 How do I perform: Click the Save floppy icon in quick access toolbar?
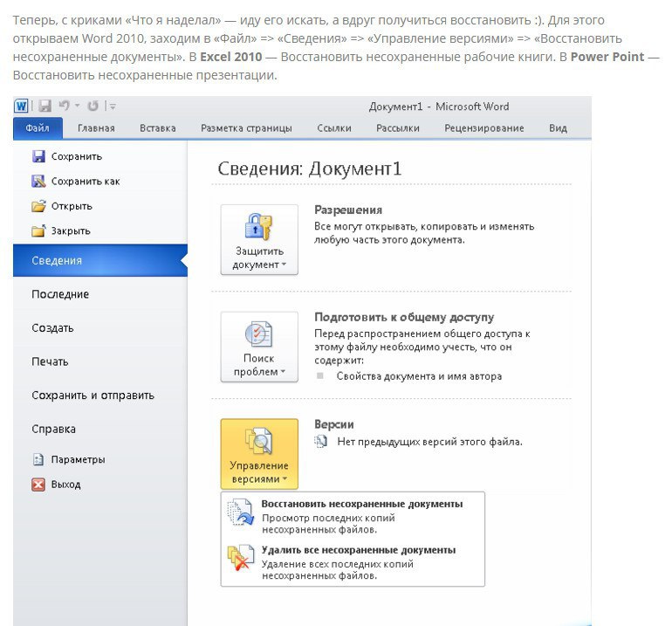tap(45, 106)
